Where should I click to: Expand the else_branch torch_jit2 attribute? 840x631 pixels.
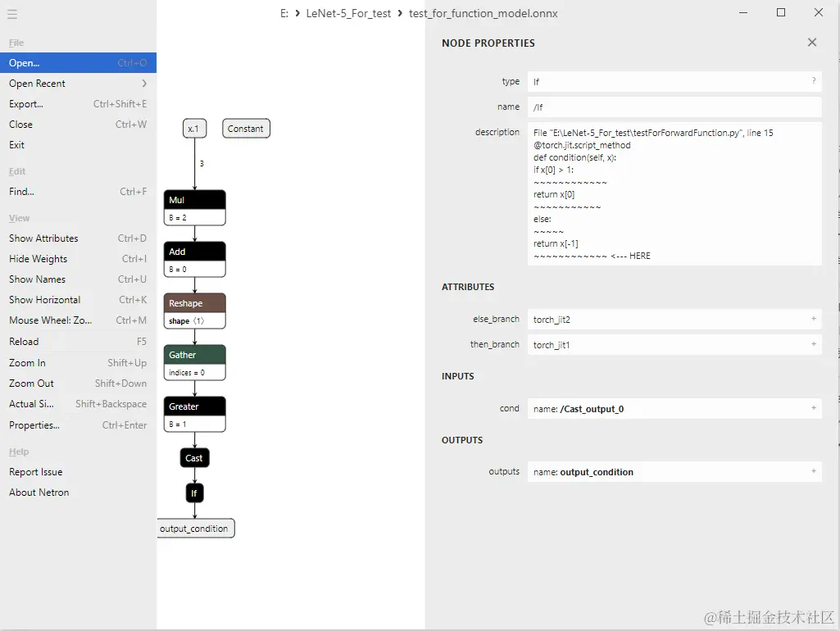click(x=813, y=318)
